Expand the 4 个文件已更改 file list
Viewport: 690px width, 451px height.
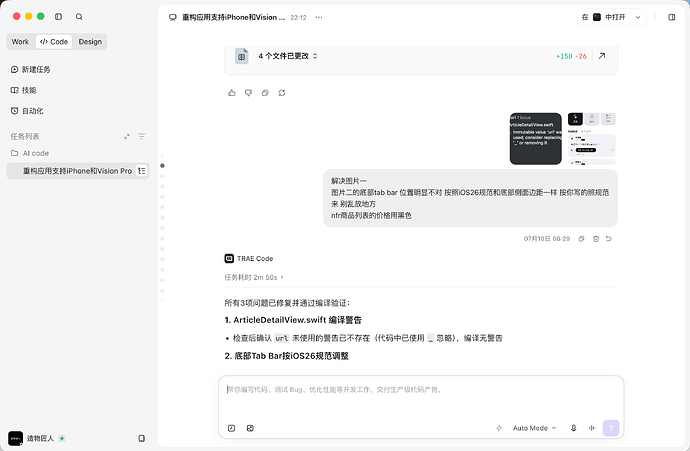point(288,56)
